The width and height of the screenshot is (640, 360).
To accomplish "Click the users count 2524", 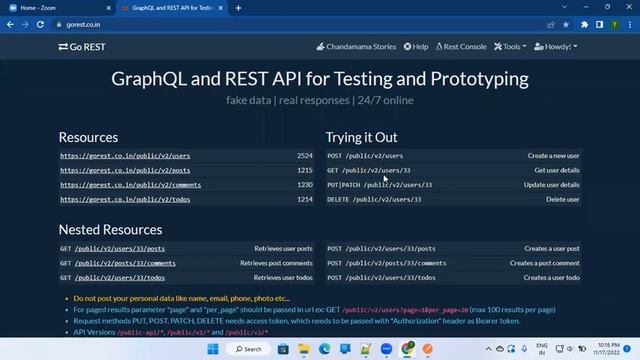I will (305, 156).
